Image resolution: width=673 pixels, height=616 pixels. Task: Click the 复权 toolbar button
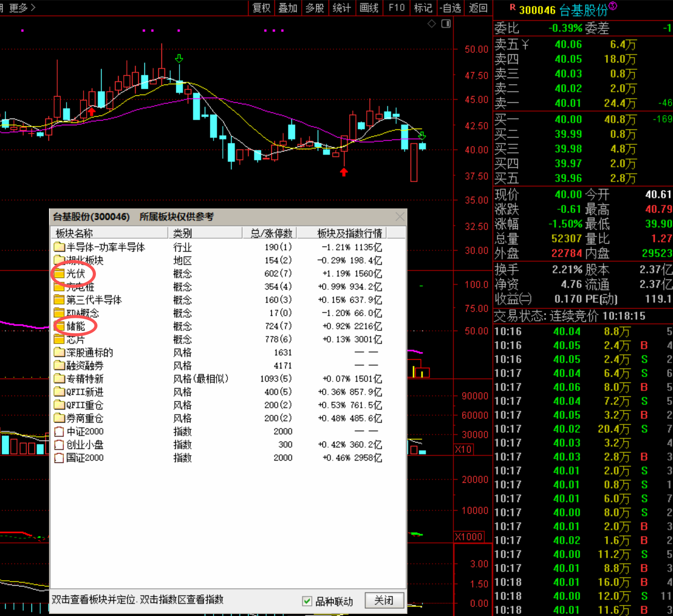pyautogui.click(x=261, y=8)
